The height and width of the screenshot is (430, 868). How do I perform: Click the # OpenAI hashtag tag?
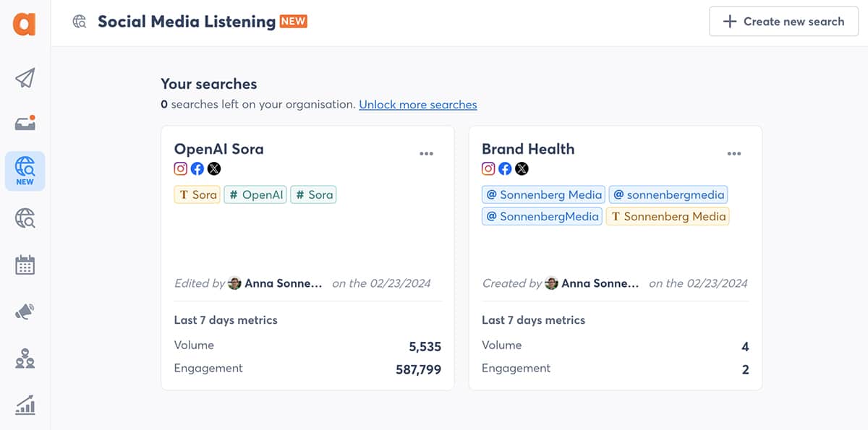tap(255, 194)
